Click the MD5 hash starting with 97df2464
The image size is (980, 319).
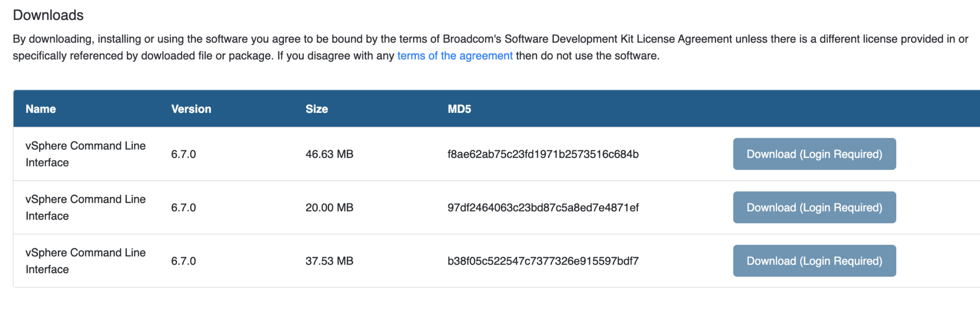(x=543, y=208)
